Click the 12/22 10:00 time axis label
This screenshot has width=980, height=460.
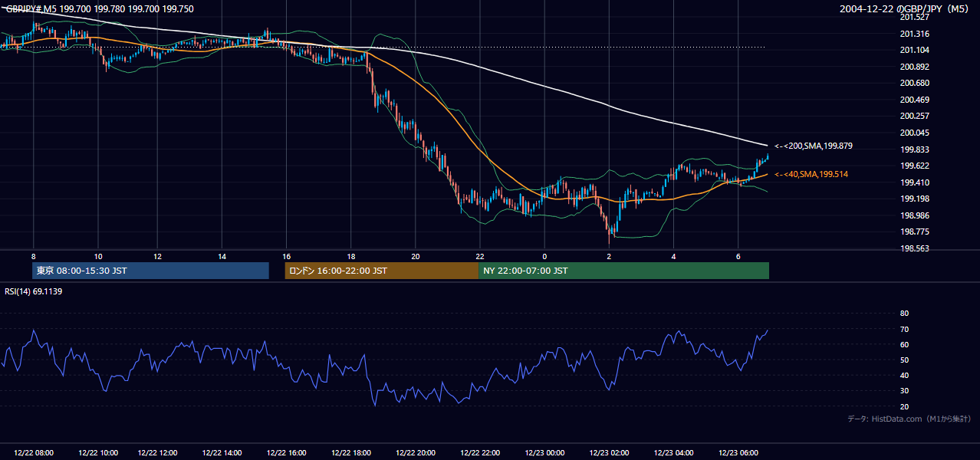[x=97, y=453]
